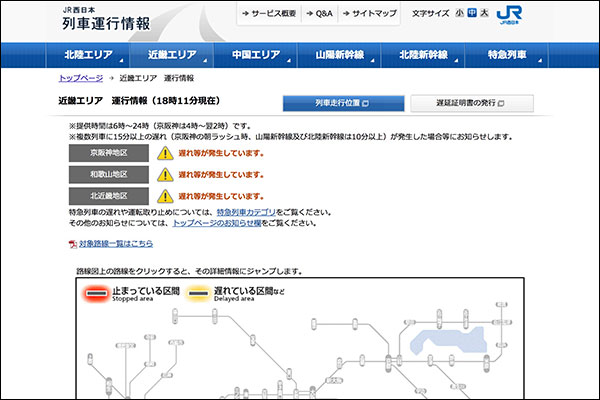Set font size to small (小)
600x400 pixels.
click(459, 13)
